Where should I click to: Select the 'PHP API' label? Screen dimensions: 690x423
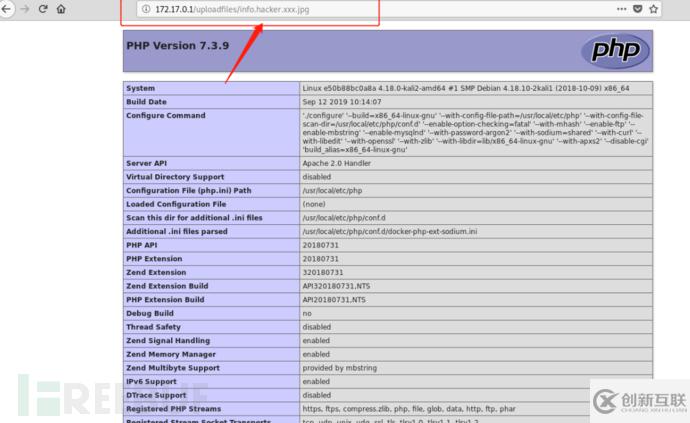(x=142, y=245)
